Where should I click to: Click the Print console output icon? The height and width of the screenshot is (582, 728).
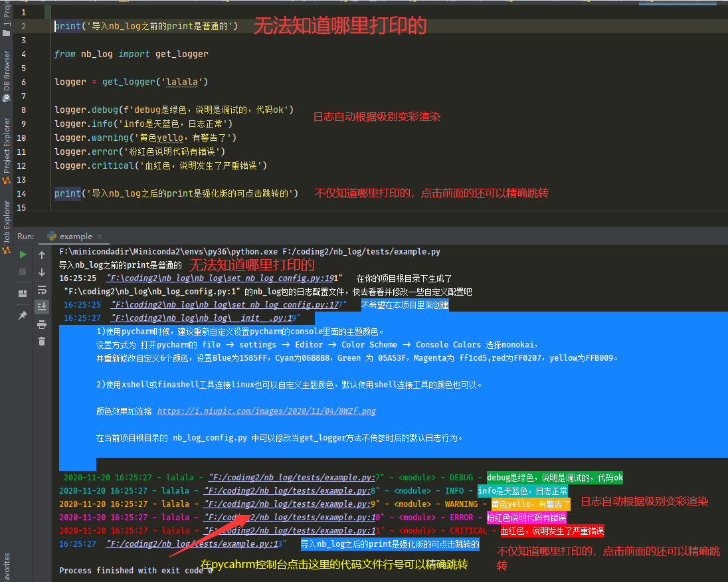coord(42,324)
